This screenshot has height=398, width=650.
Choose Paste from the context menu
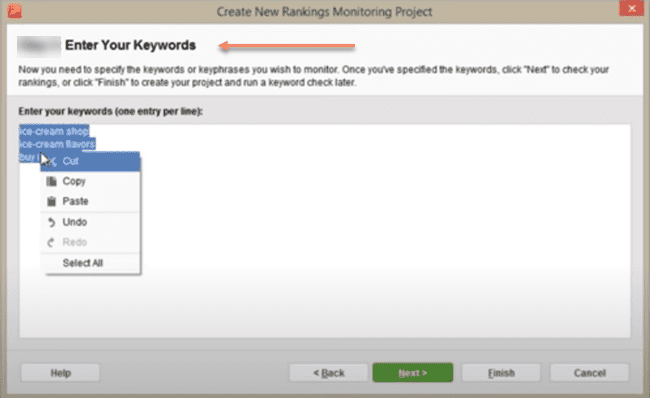(90, 201)
